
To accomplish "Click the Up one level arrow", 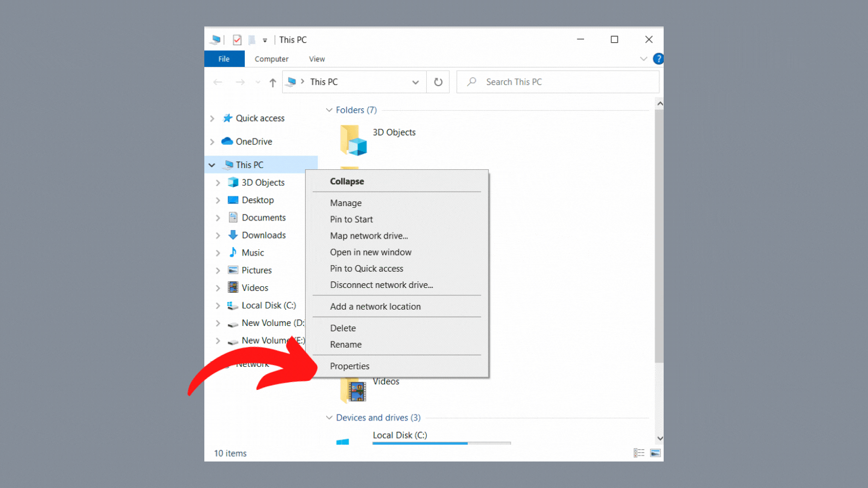I will pyautogui.click(x=272, y=83).
